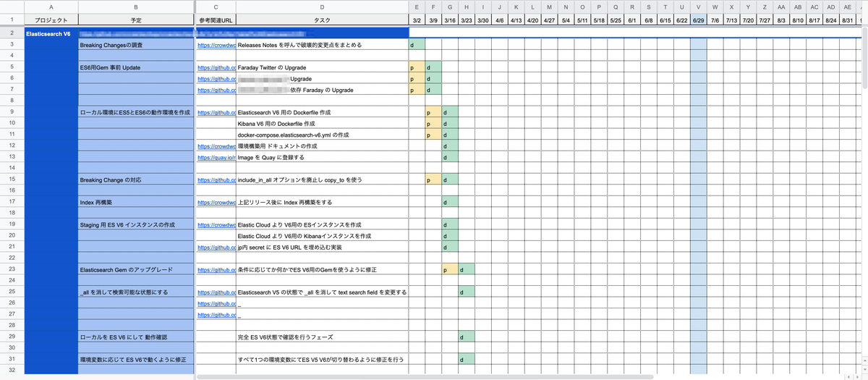Click the green 'd' cell in Releases Notes row
This screenshot has height=380, width=868.
point(417,45)
